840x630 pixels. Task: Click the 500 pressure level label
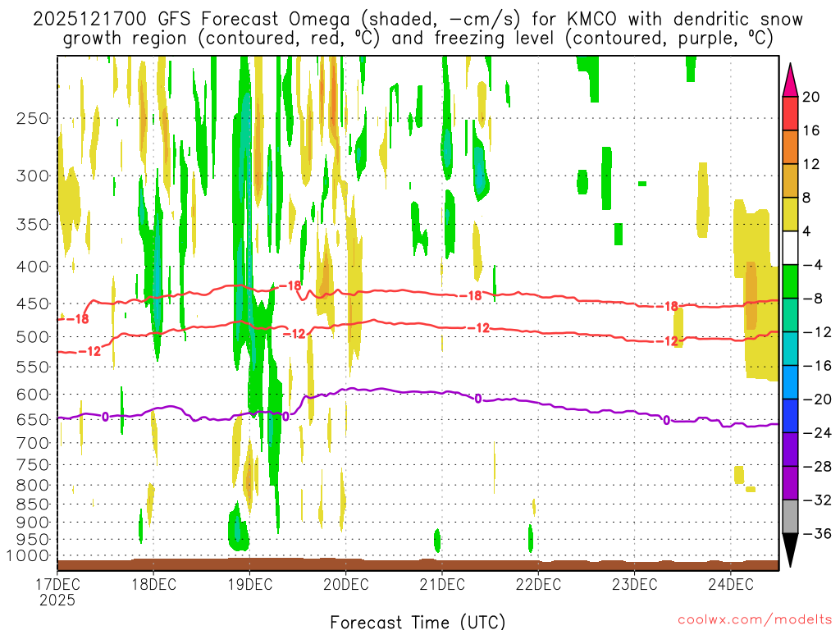33,337
